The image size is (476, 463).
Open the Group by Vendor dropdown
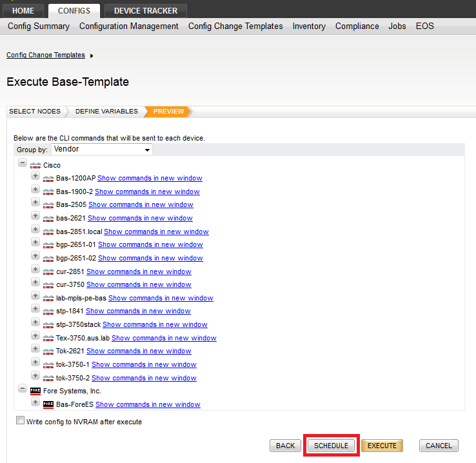(102, 149)
